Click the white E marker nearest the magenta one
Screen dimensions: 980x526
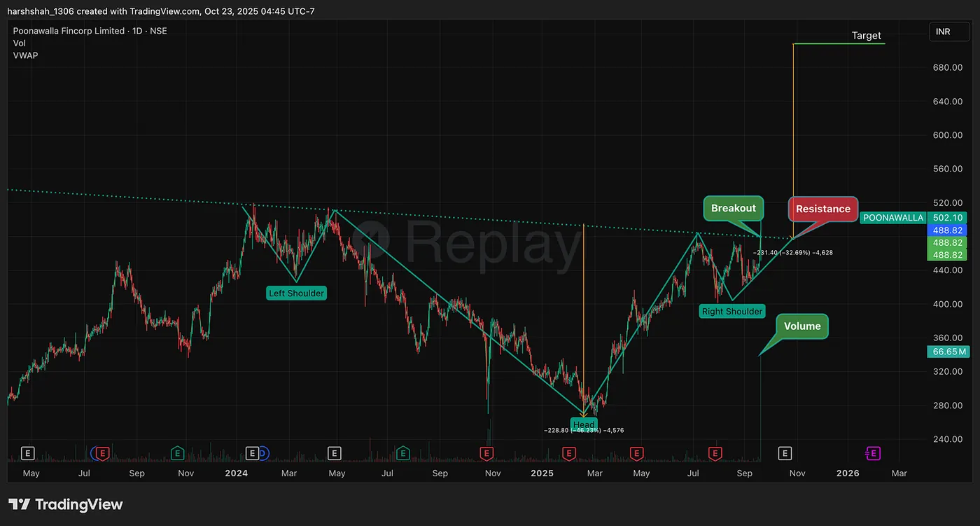coord(785,453)
